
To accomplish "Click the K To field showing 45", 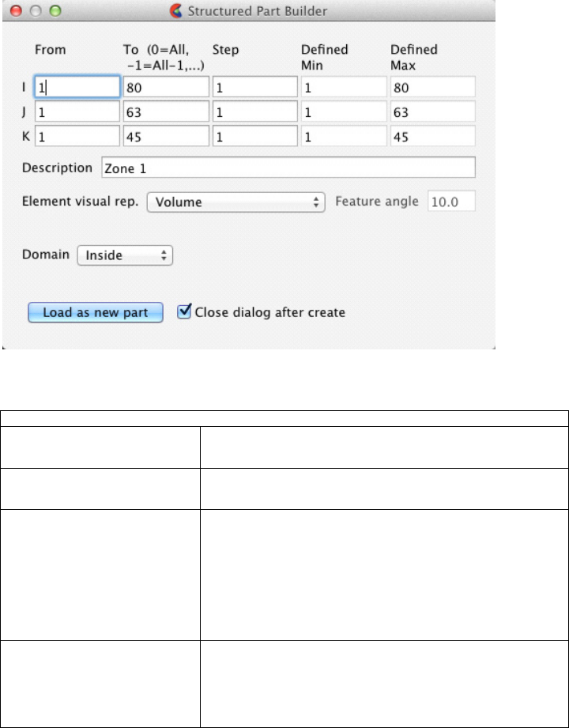I will point(166,135).
